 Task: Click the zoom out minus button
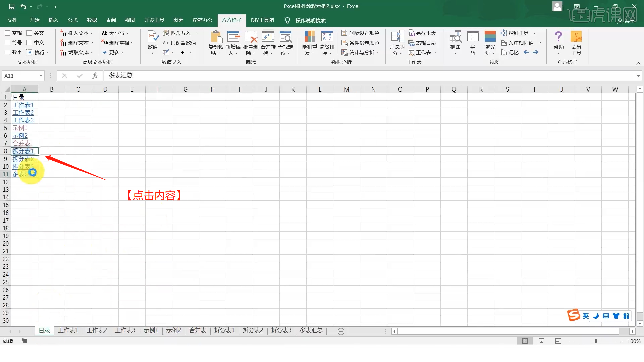click(x=571, y=341)
